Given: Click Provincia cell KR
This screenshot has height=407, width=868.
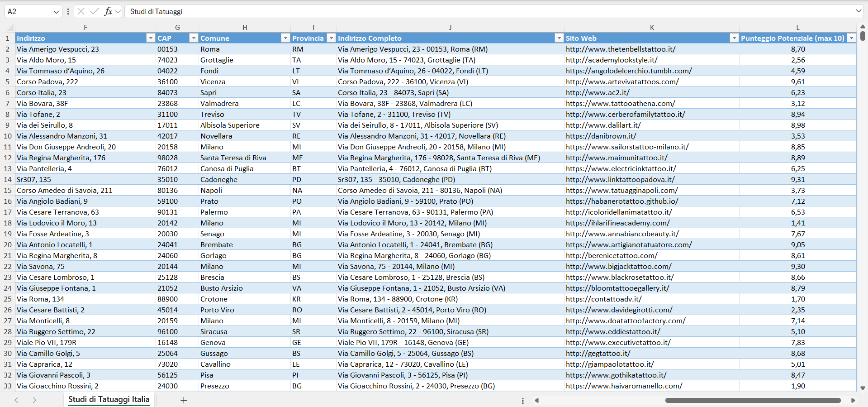Looking at the screenshot, I should [313, 299].
